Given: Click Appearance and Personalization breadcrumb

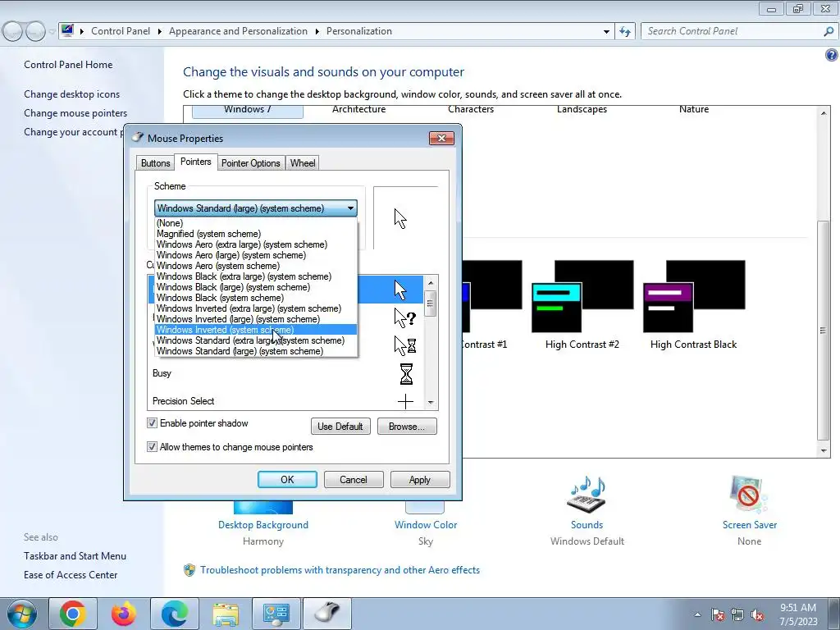Looking at the screenshot, I should [x=239, y=31].
